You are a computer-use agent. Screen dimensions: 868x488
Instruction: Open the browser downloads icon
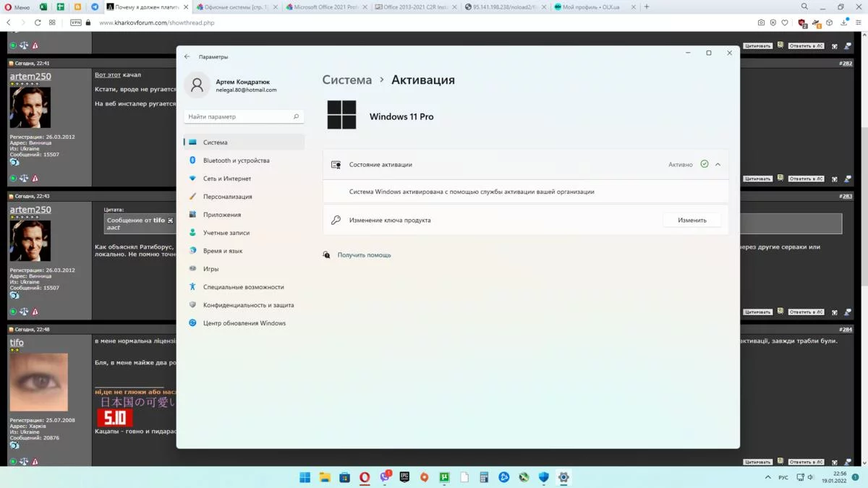tap(844, 22)
